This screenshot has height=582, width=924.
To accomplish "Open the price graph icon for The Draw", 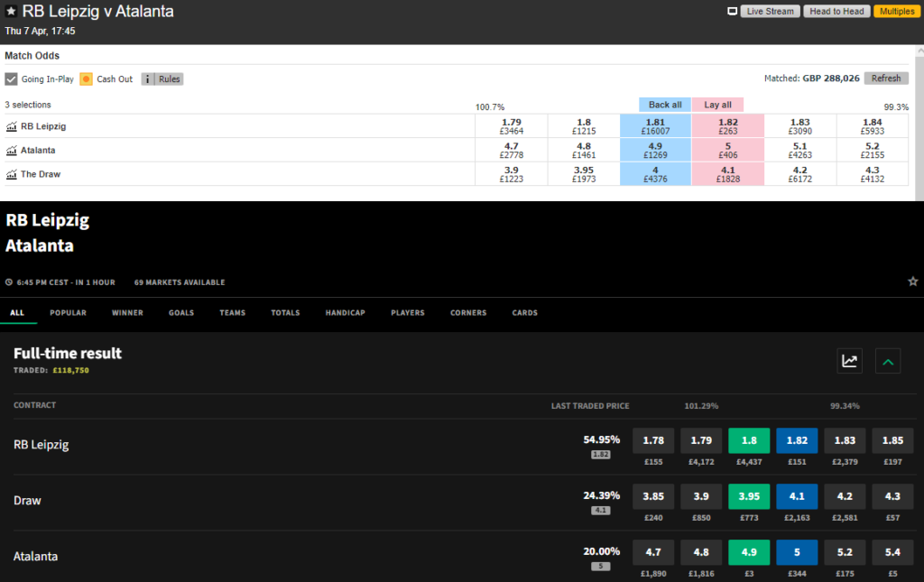I will 11,174.
